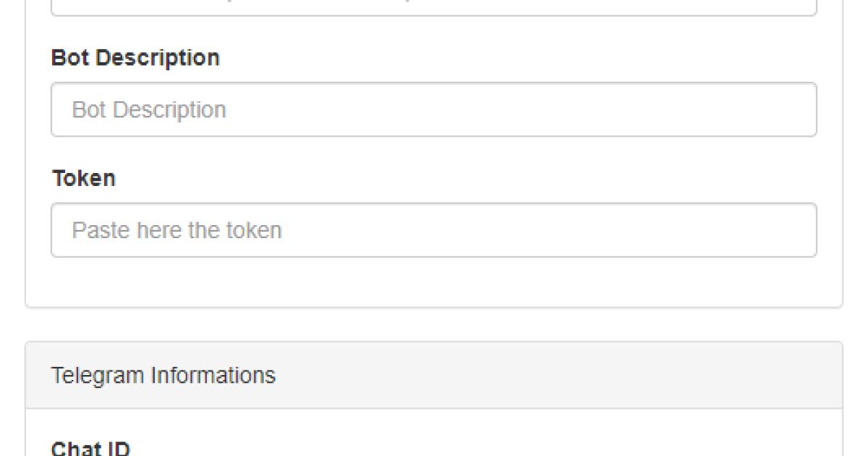
Task: Select the "Paste here the token" placeholder text
Action: [176, 231]
